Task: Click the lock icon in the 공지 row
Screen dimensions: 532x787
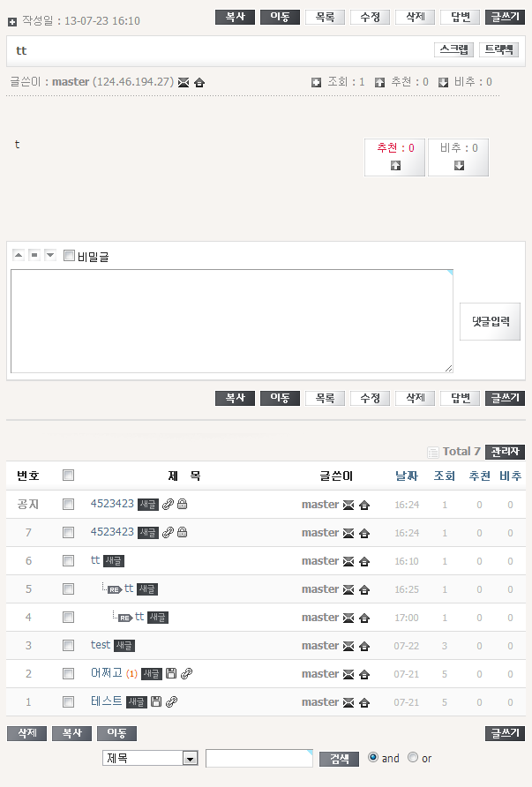Action: tap(182, 504)
